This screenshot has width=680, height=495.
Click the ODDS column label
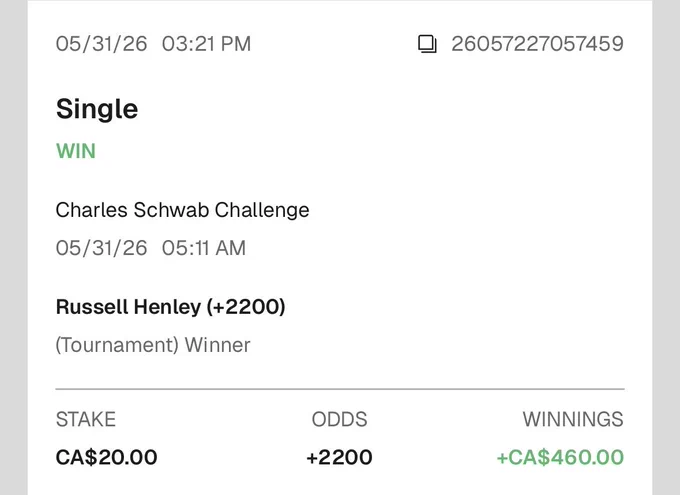[340, 420]
